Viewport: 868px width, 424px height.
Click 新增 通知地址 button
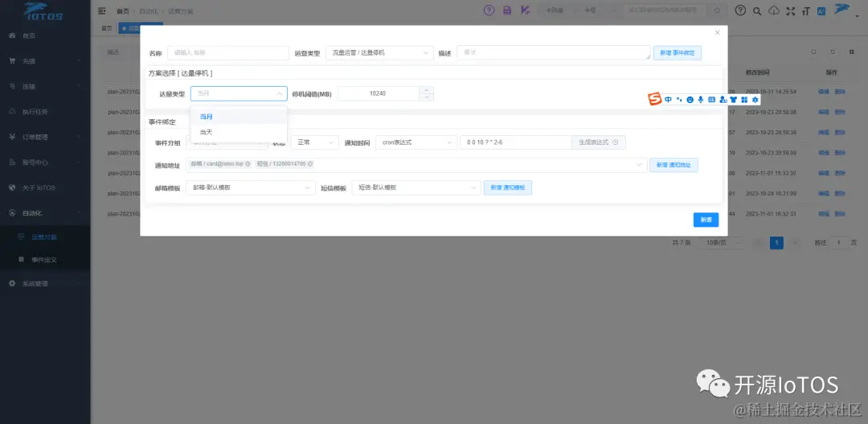(x=674, y=165)
